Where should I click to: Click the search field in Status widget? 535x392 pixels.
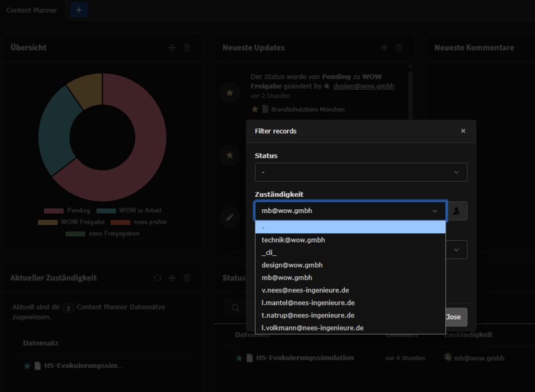236,308
